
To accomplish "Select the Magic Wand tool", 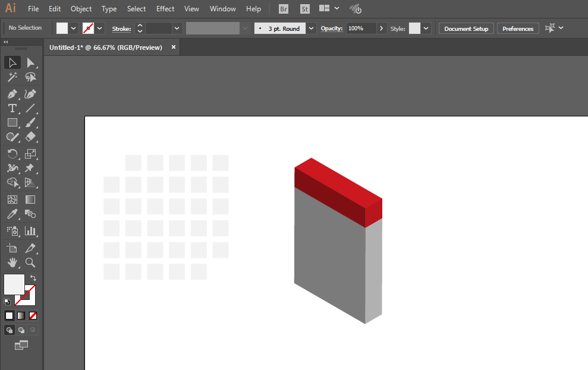I will [x=12, y=77].
